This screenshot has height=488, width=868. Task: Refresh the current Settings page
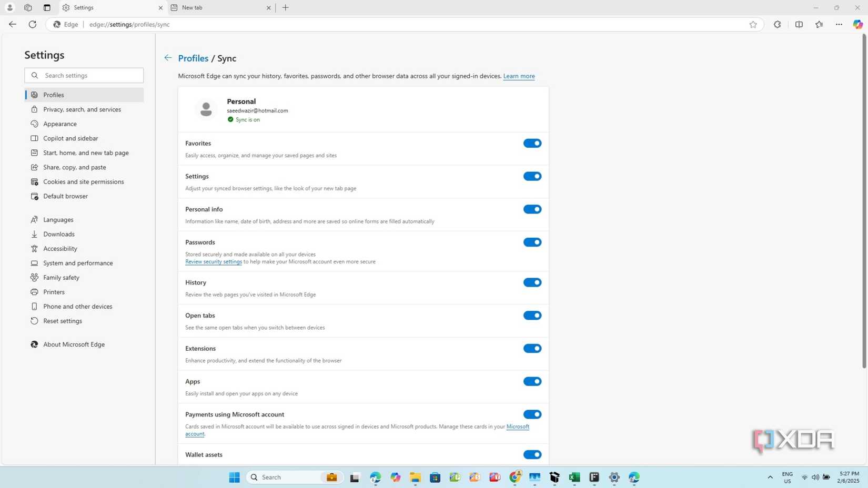coord(32,24)
